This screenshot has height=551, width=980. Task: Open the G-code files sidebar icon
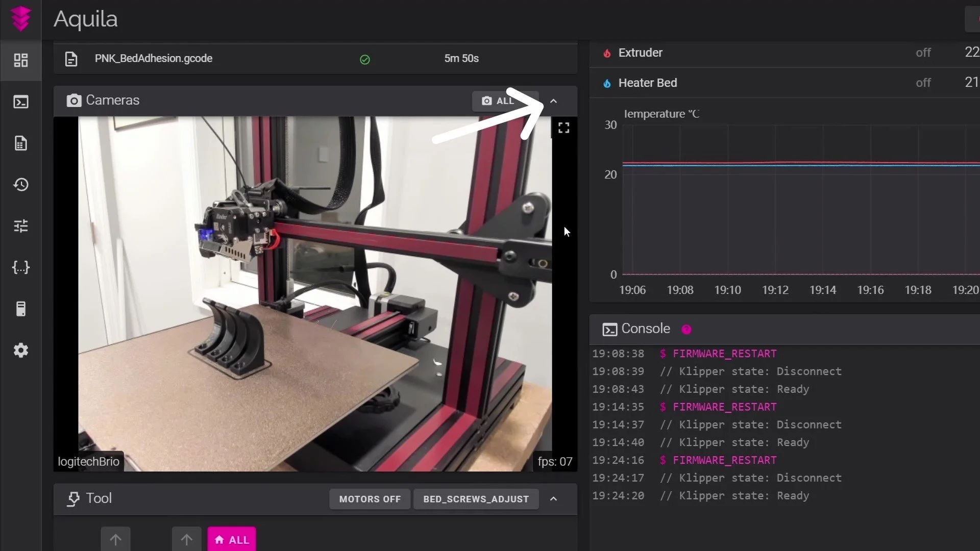click(20, 143)
